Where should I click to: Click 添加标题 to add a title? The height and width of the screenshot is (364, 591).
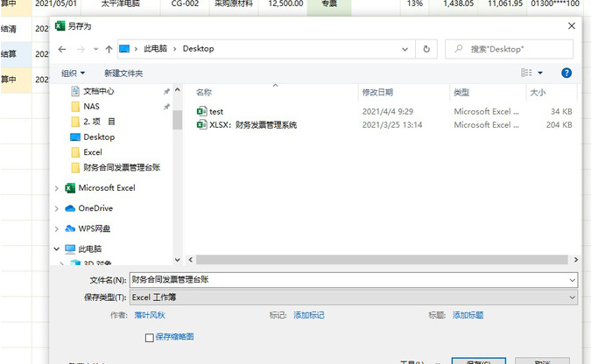point(468,315)
